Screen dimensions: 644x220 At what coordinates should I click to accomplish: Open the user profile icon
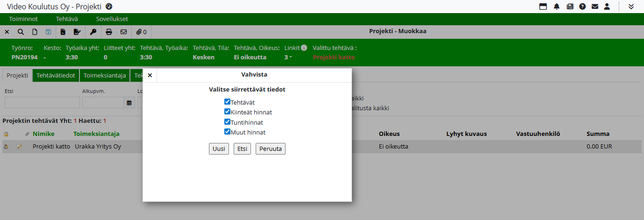click(607, 7)
